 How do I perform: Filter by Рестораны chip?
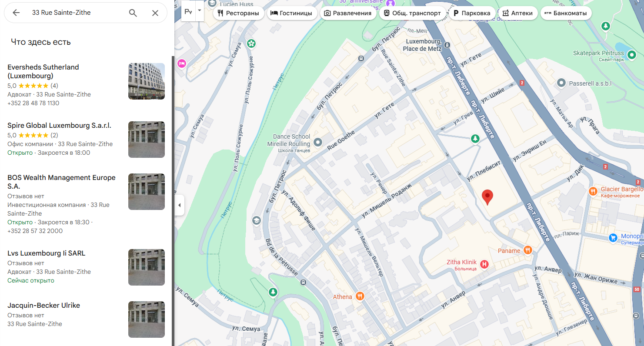pos(239,13)
